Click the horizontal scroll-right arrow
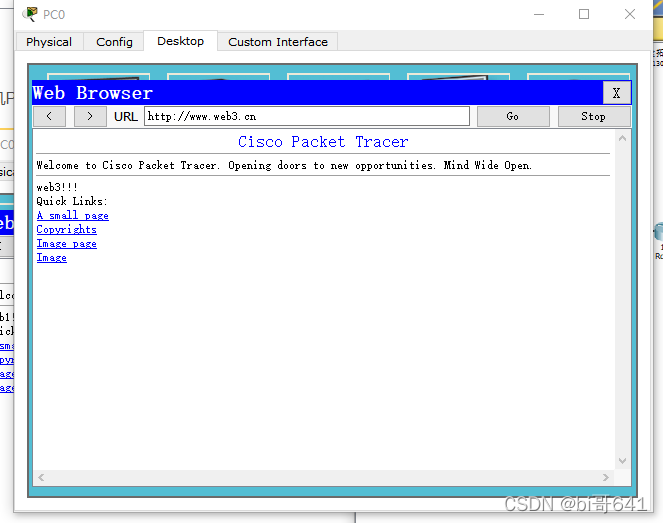 tap(606, 477)
